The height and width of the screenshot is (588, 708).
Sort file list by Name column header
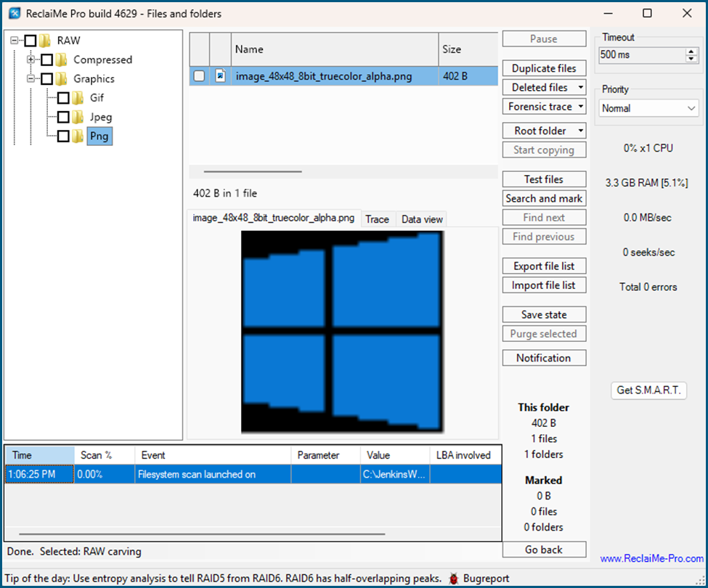[335, 49]
